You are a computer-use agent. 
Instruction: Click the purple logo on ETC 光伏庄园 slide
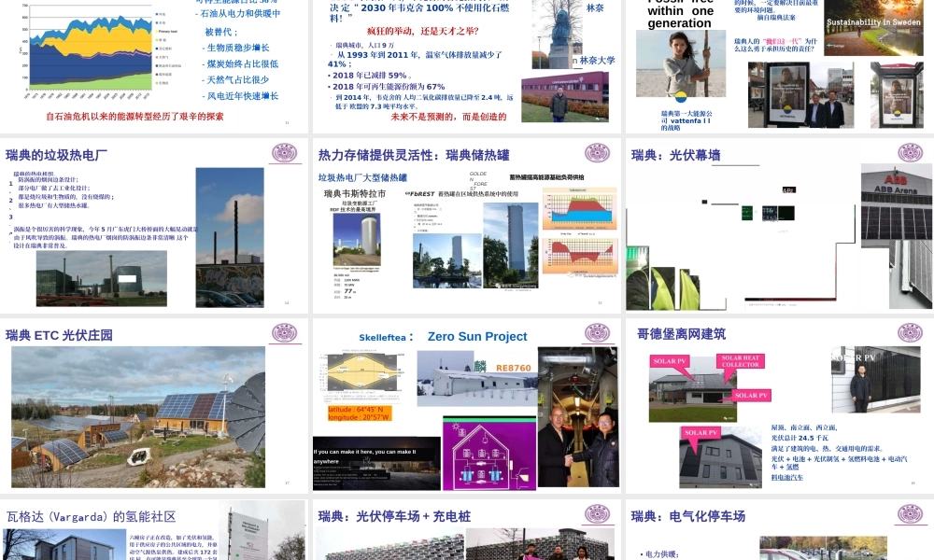(285, 333)
